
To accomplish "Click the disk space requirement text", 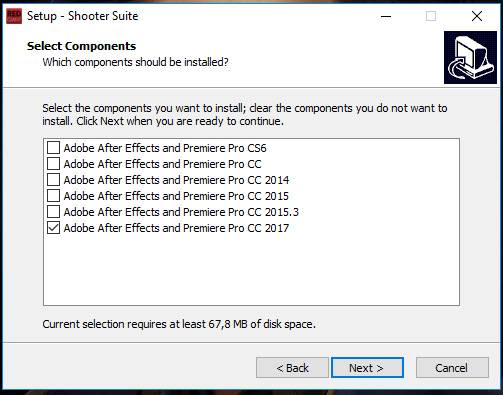I will pos(179,324).
